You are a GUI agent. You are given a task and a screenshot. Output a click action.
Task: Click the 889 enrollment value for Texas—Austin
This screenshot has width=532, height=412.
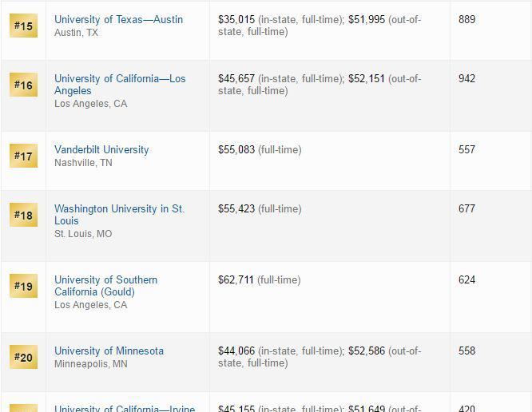click(466, 19)
